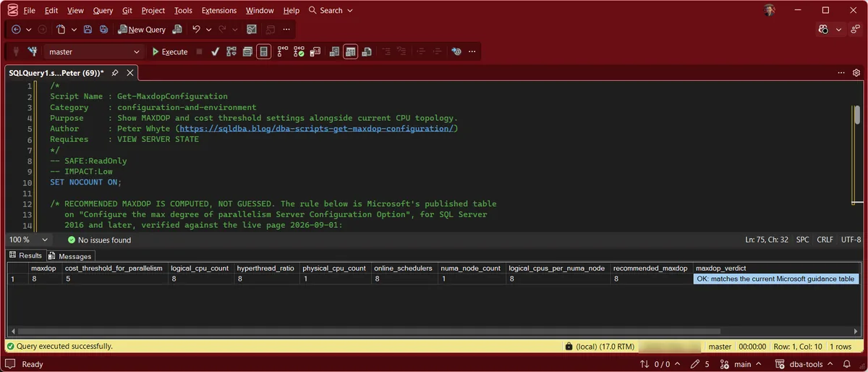
Task: Click the query icon right of New Query
Action: (x=177, y=30)
